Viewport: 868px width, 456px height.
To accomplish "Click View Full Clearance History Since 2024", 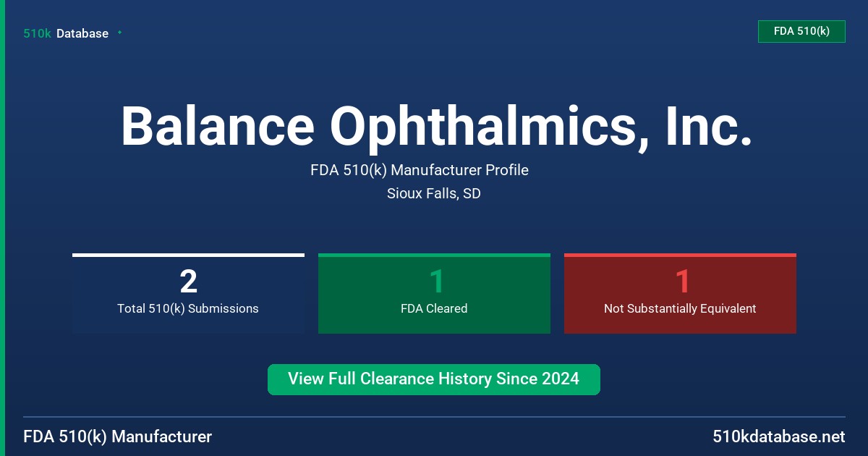I will click(434, 379).
